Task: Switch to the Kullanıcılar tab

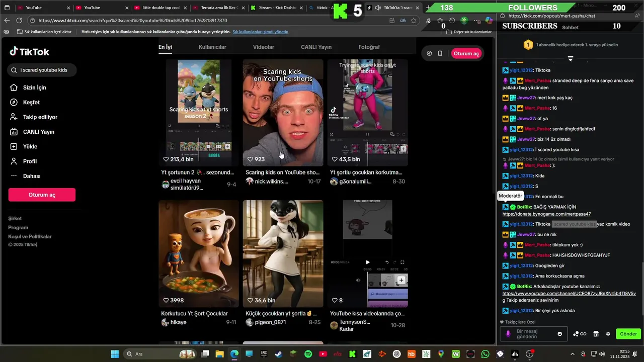Action: (x=212, y=47)
